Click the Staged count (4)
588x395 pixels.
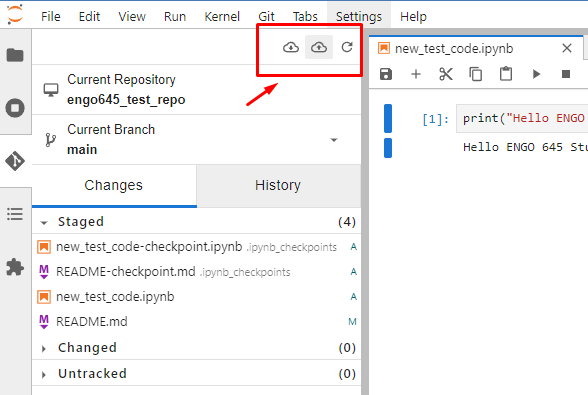(347, 222)
